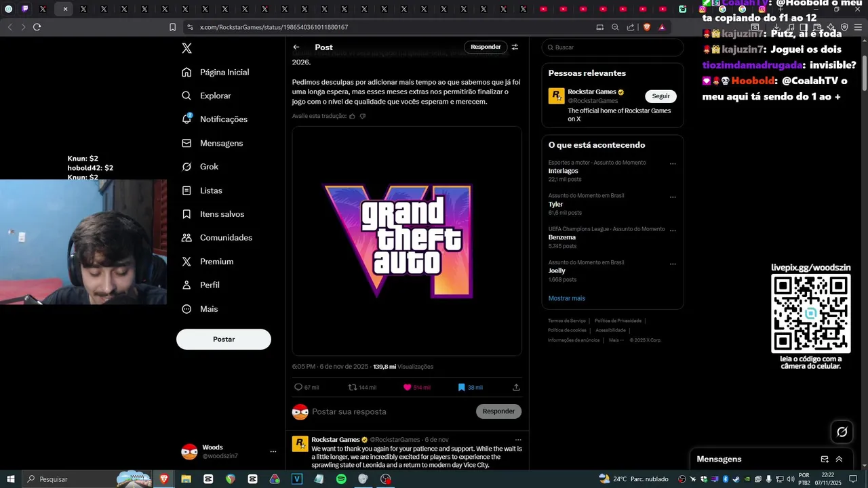Open the X logo home icon

click(186, 48)
